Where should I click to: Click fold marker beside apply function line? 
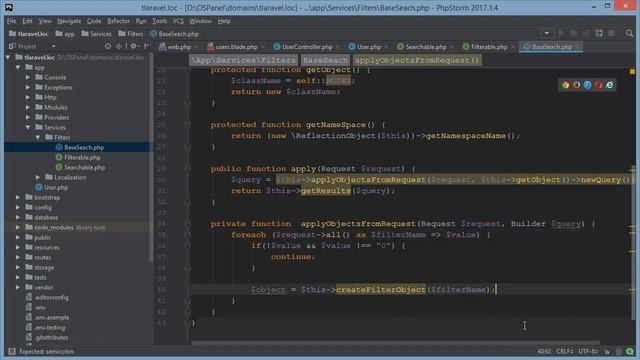pos(188,169)
